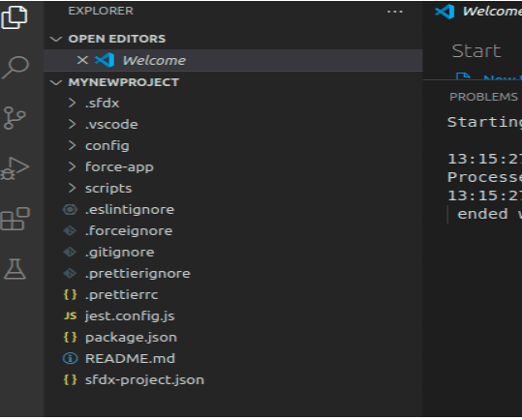Click the .eslintignore file icon
Viewport: 522px width, 420px height.
pos(70,209)
